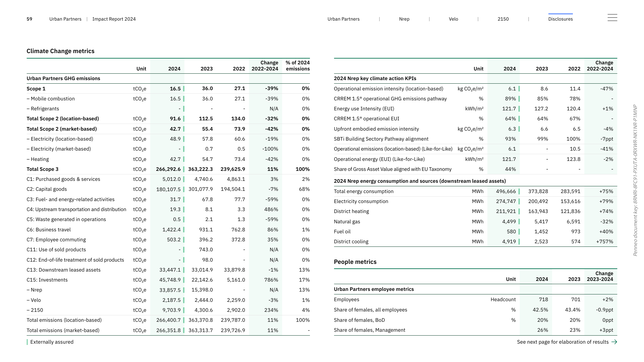
Task: Select the 'Climate Change metrics' heading
Action: 61,51
